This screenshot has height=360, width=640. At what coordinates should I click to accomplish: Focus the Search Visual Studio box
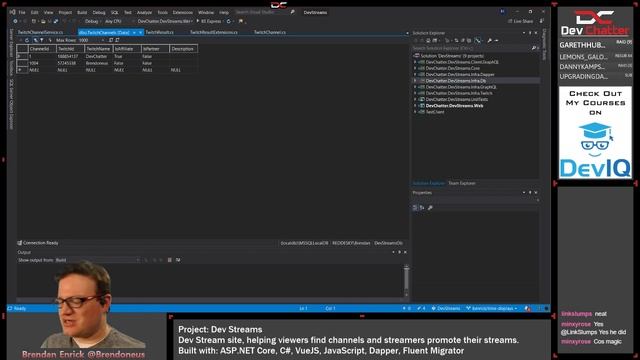point(264,12)
